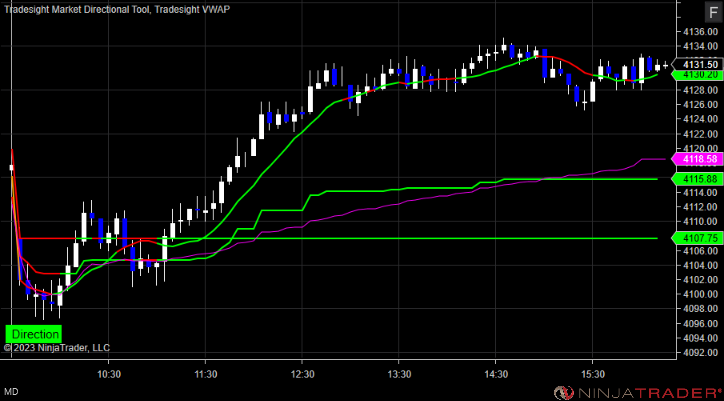Click the 4124.00 price axis label
This screenshot has height=401, width=724.
point(701,119)
